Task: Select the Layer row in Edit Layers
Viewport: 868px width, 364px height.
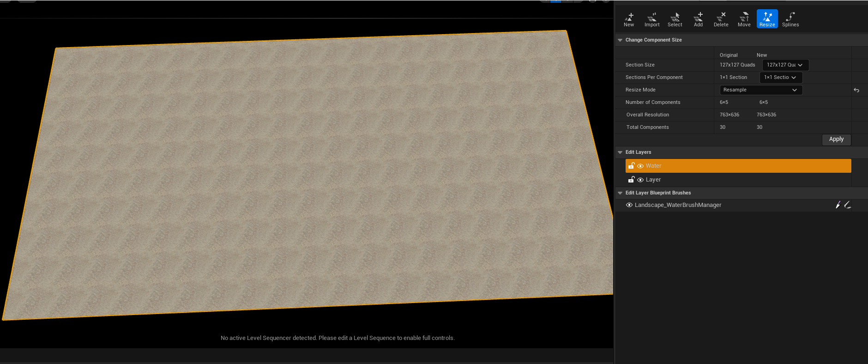Action: 738,180
